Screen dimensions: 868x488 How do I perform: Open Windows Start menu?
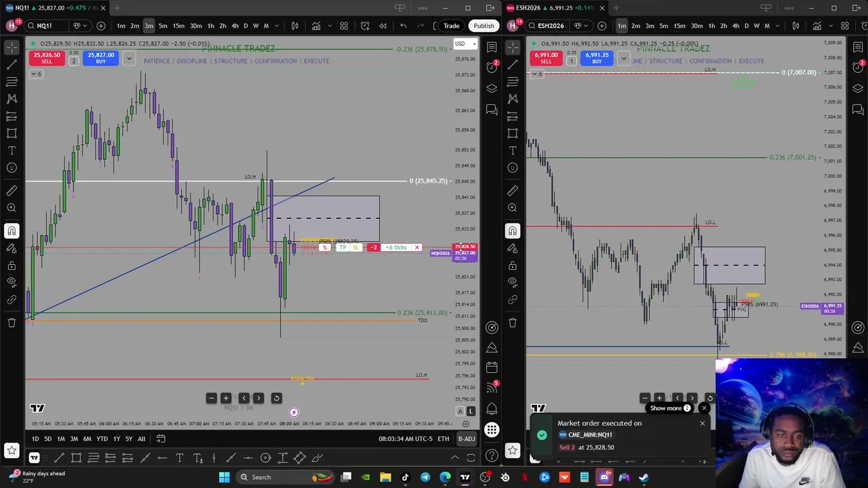224,477
